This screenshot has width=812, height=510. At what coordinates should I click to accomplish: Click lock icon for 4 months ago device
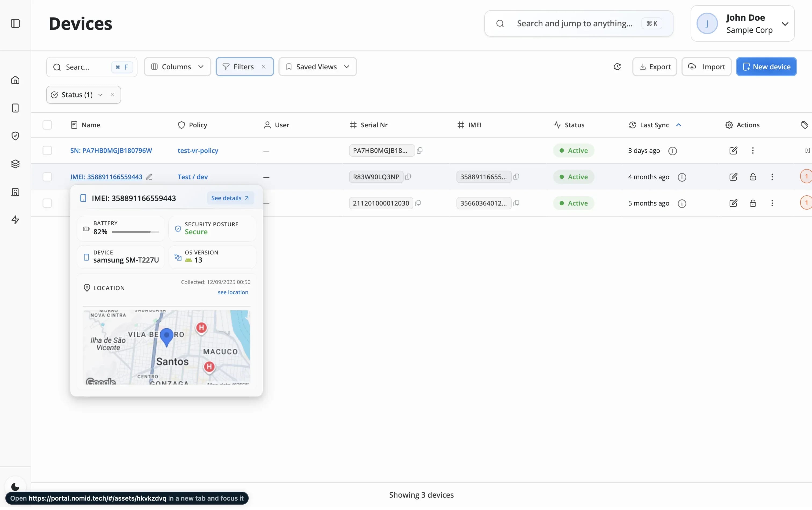click(x=753, y=177)
